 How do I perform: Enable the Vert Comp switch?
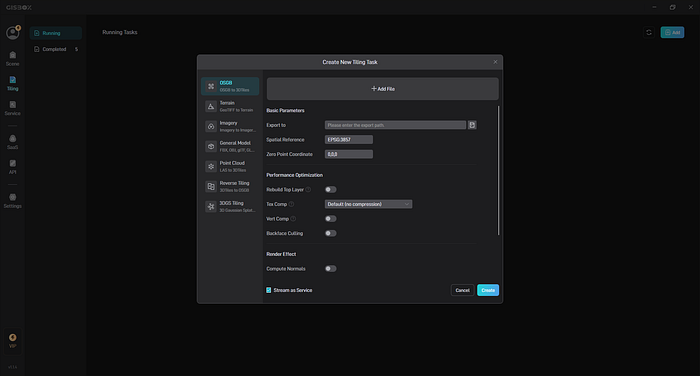click(x=330, y=219)
